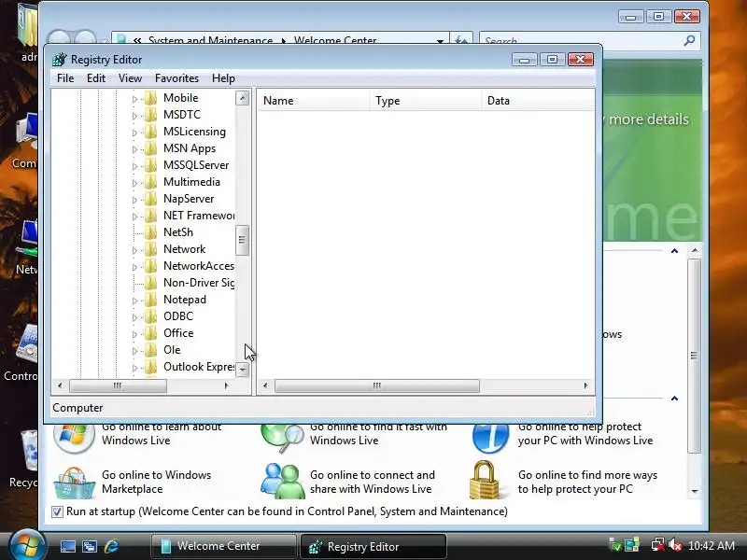
Task: Select the Outlook Express key label
Action: 199,367
